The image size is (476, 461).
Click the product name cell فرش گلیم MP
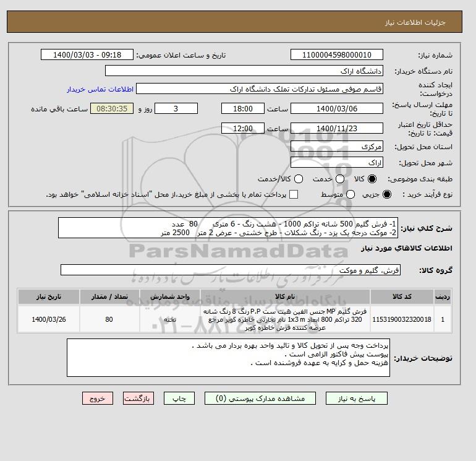tap(285, 319)
